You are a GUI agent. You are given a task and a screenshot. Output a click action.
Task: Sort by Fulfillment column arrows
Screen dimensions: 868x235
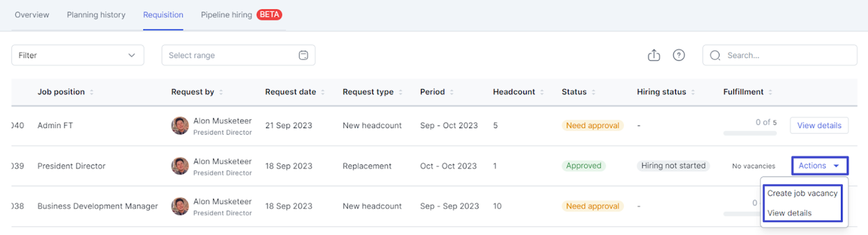pyautogui.click(x=770, y=92)
